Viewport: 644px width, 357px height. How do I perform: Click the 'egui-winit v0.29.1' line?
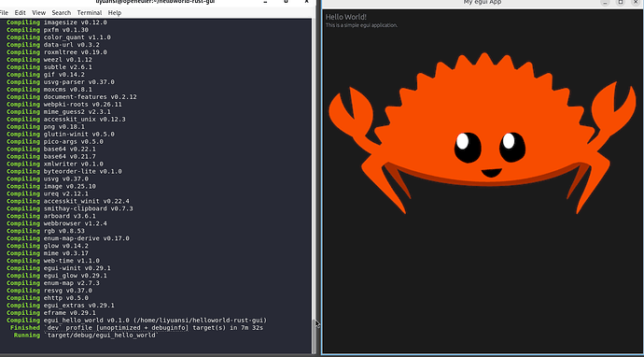click(58, 268)
